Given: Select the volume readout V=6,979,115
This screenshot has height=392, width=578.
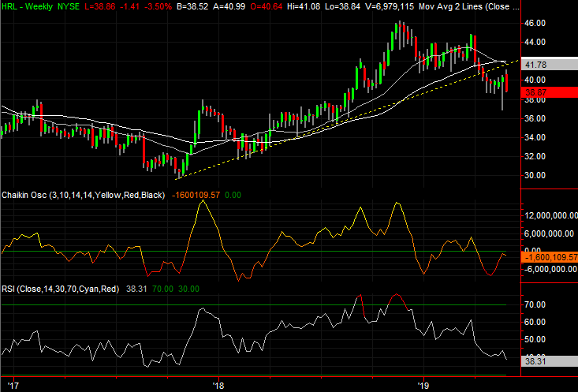Looking at the screenshot, I should coord(389,6).
